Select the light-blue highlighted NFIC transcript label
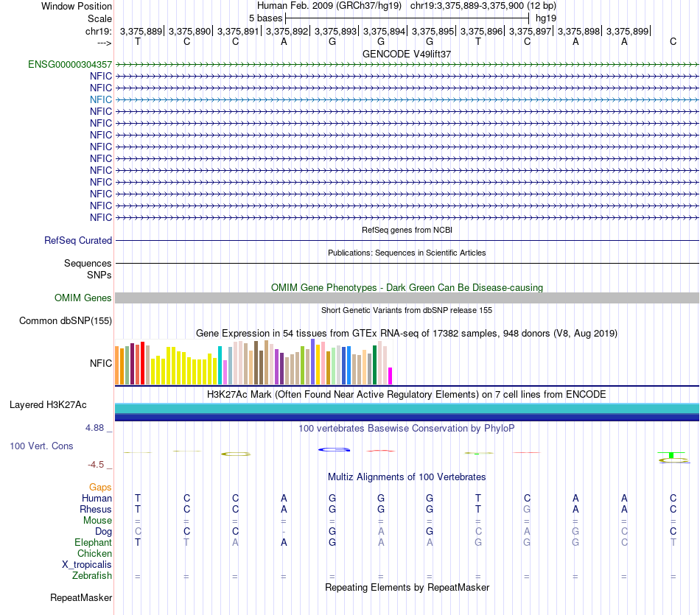 [x=100, y=99]
